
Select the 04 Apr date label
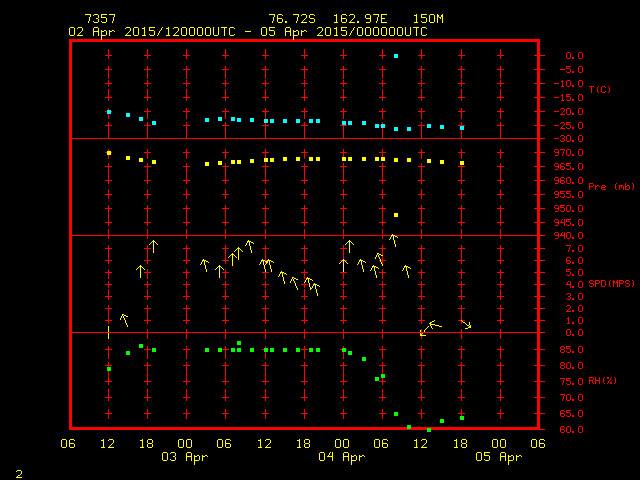(342, 457)
